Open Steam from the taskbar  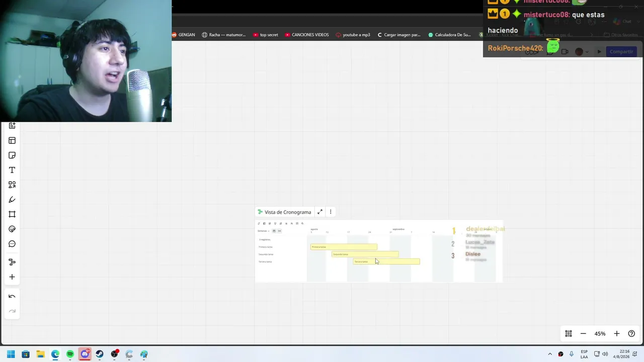click(x=100, y=354)
